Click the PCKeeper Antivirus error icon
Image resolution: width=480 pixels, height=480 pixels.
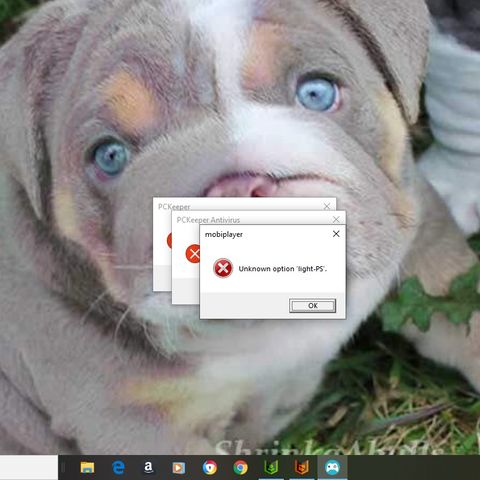tap(193, 254)
